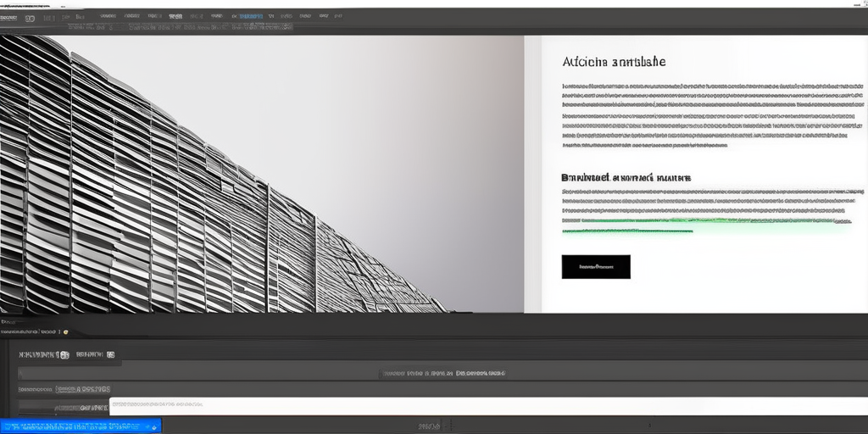Viewport: 868px width, 434px height.
Task: Switch to the second tab in bottom panel
Action: pos(90,355)
